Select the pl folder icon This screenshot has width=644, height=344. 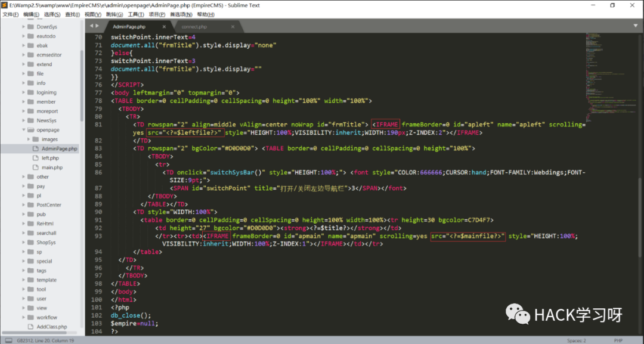[30, 196]
